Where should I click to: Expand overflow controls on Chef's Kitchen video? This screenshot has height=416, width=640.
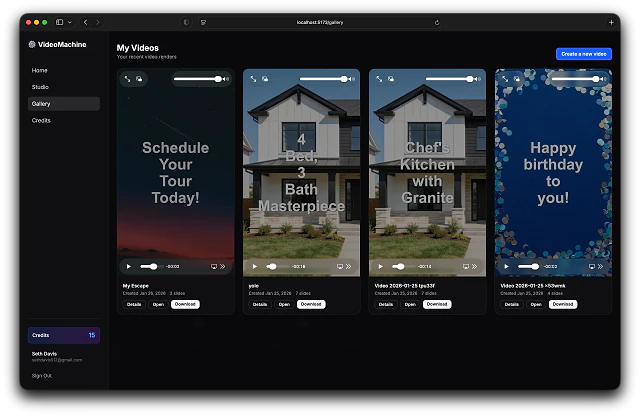475,267
